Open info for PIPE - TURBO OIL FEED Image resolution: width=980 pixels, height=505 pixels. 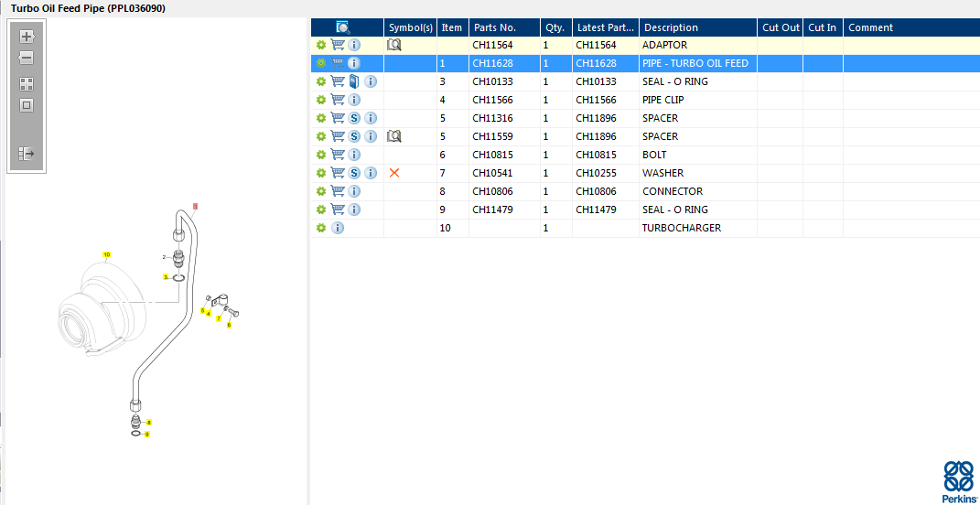click(x=354, y=63)
